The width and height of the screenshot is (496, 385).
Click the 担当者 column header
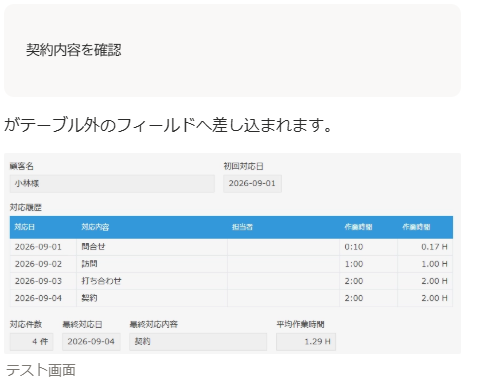283,227
